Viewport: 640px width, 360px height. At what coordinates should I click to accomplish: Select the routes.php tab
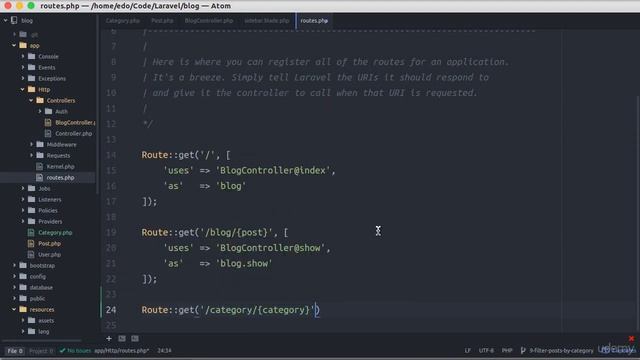[x=314, y=21]
